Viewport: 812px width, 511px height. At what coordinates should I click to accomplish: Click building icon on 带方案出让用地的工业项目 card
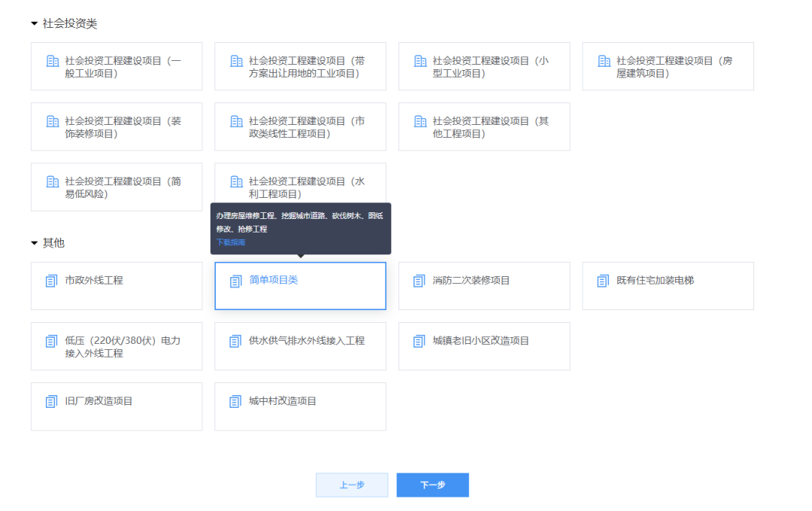[x=236, y=61]
